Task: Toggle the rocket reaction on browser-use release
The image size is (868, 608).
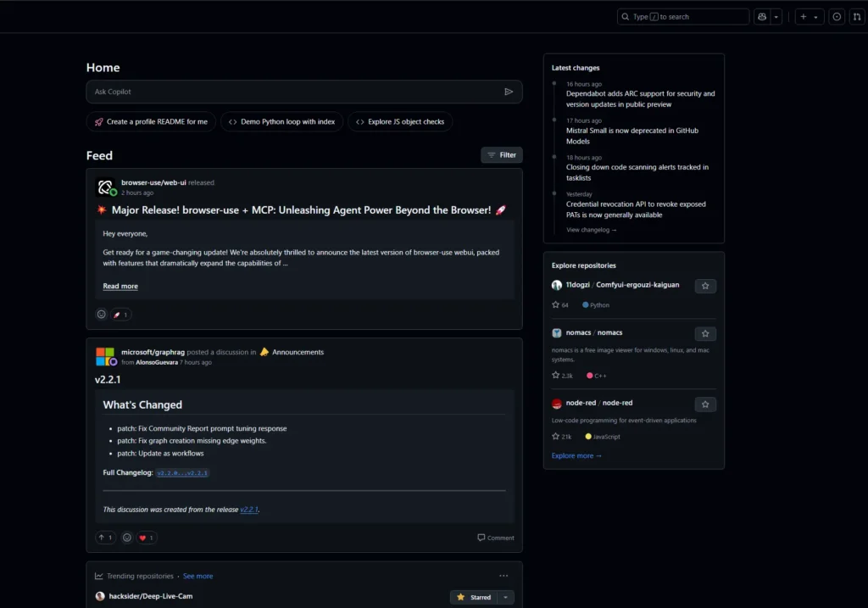Action: (120, 315)
